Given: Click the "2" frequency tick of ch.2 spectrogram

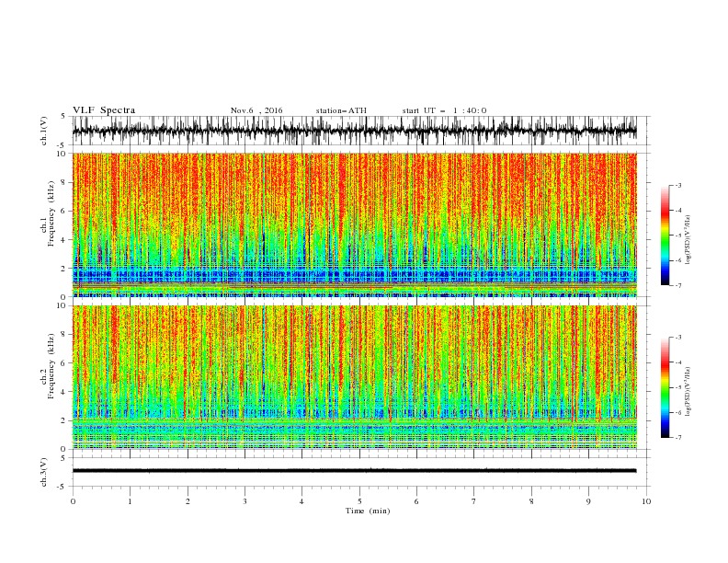Looking at the screenshot, I should (x=63, y=420).
